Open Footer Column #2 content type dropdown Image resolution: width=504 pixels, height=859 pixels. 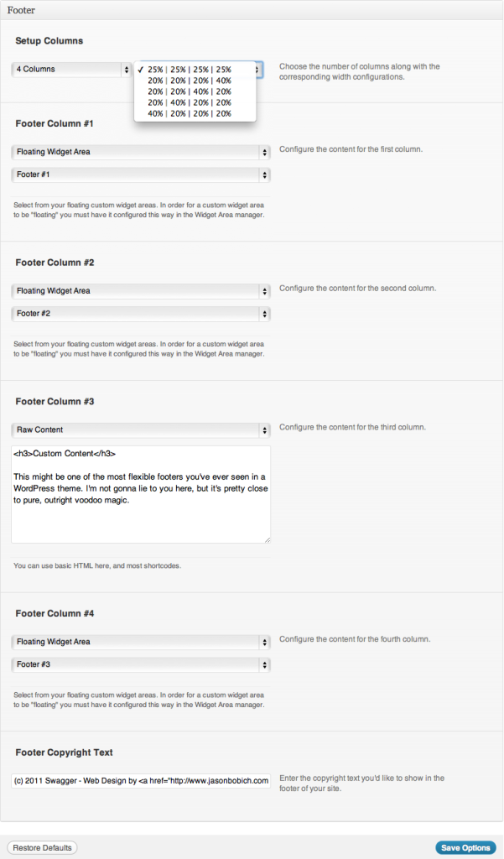tap(141, 291)
